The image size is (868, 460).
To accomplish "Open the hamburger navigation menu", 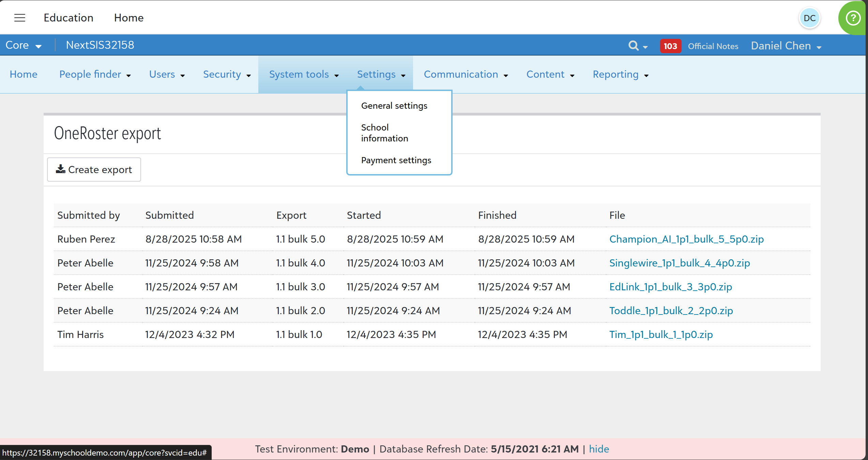I will (20, 18).
